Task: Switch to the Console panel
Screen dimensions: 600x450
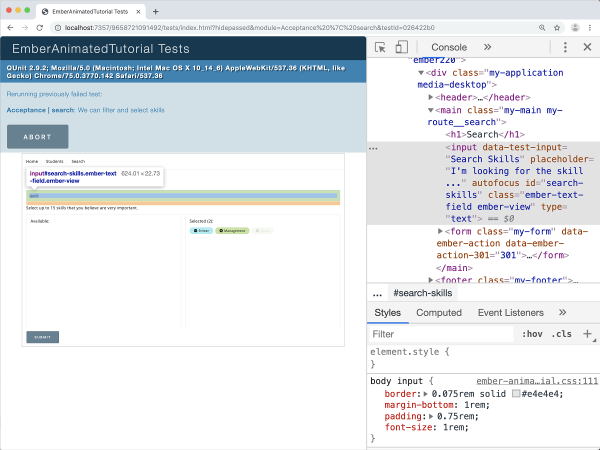Action: 449,47
